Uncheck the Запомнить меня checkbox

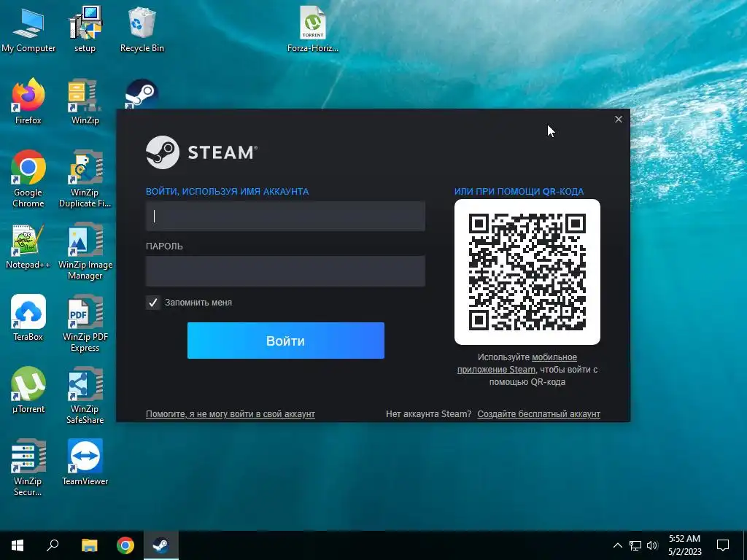coord(153,303)
